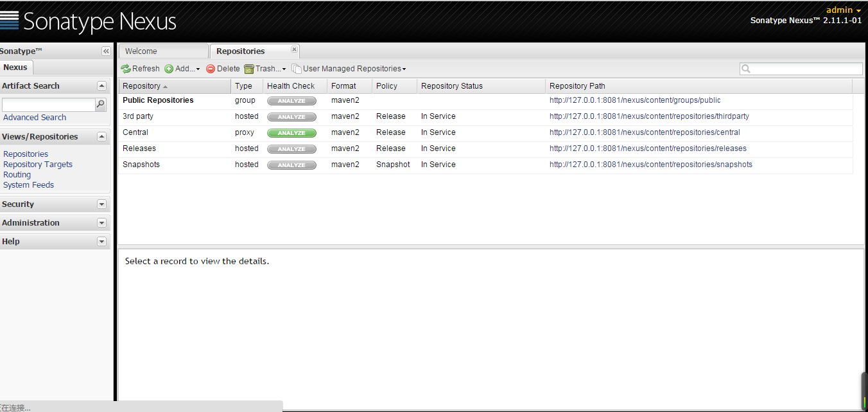Collapse the Views/Repositories section
This screenshot has width=868, height=412.
point(101,136)
